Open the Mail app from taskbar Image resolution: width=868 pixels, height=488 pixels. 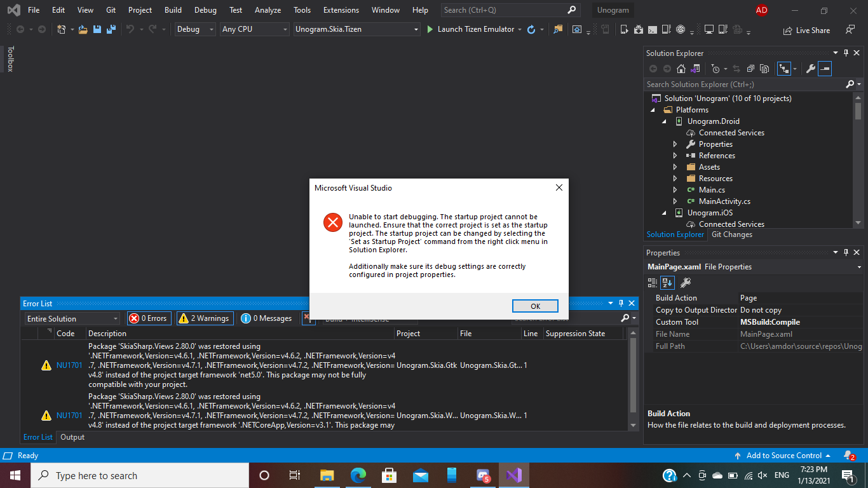(x=421, y=475)
